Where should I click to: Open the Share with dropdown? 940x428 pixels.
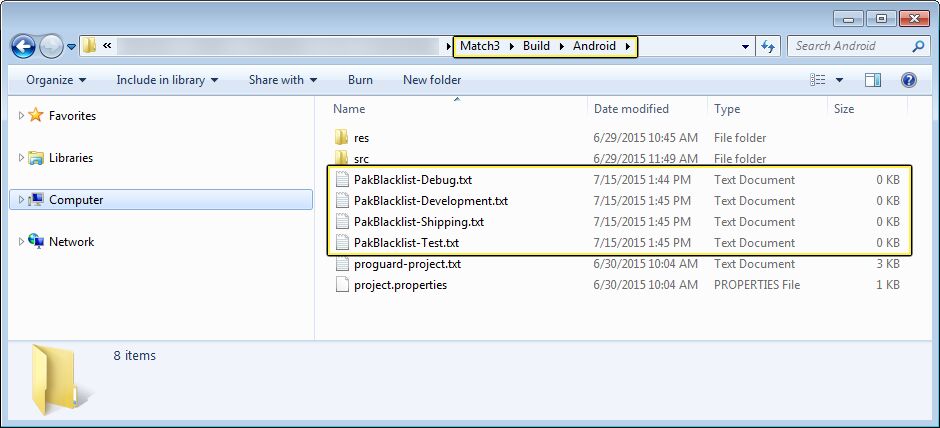tap(282, 80)
